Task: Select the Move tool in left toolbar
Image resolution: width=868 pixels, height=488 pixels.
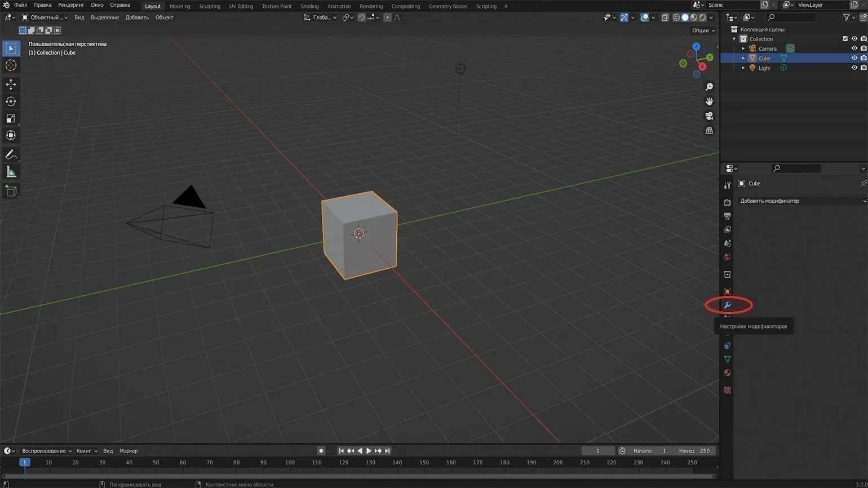Action: (x=11, y=85)
